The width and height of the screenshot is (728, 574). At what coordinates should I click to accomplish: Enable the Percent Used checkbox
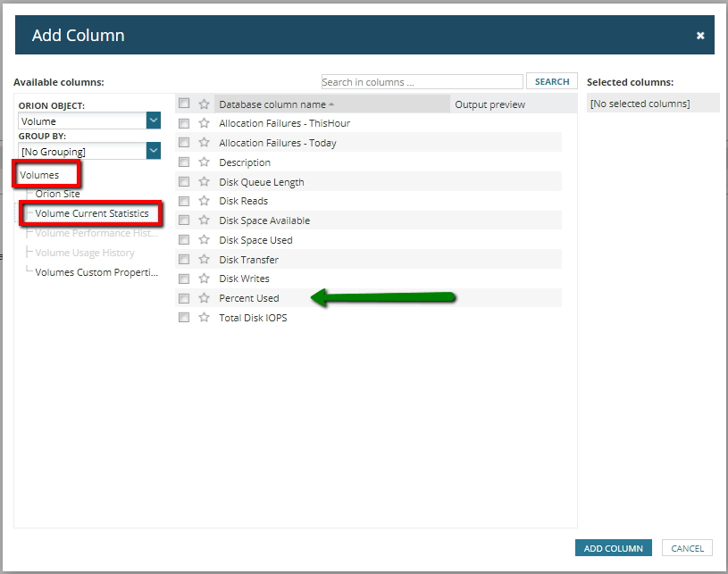[x=184, y=298]
